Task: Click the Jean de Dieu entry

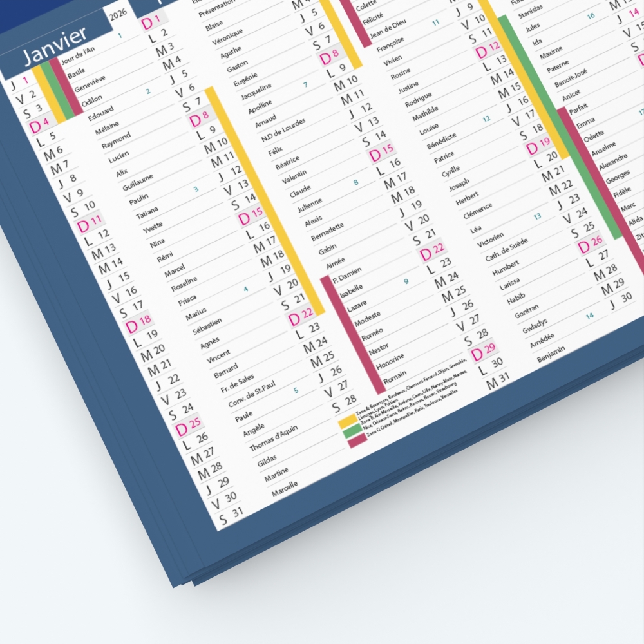Action: click(x=388, y=29)
